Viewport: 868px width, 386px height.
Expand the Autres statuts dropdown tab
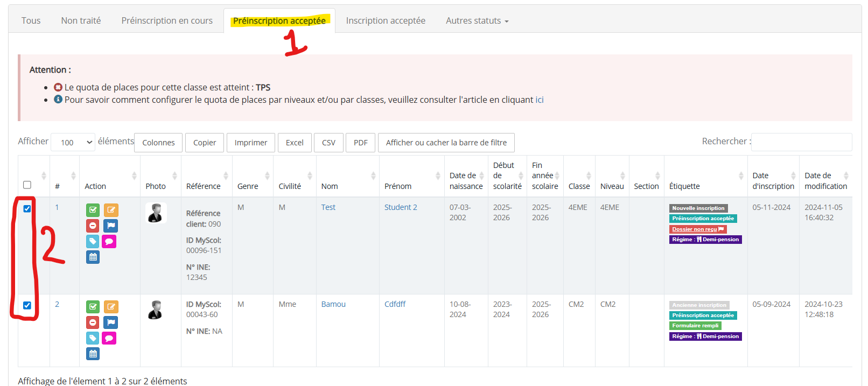coord(477,21)
